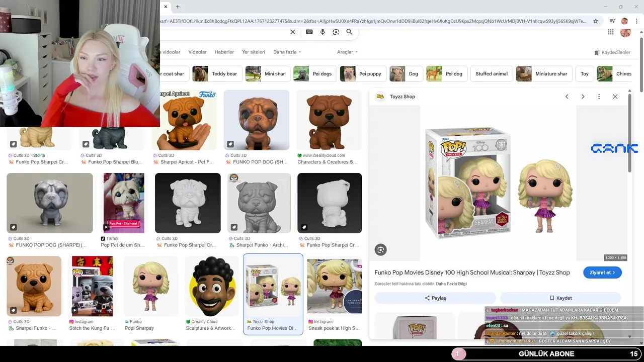Select the Dog filter chip
Screen dimensions: 644x362
point(406,74)
